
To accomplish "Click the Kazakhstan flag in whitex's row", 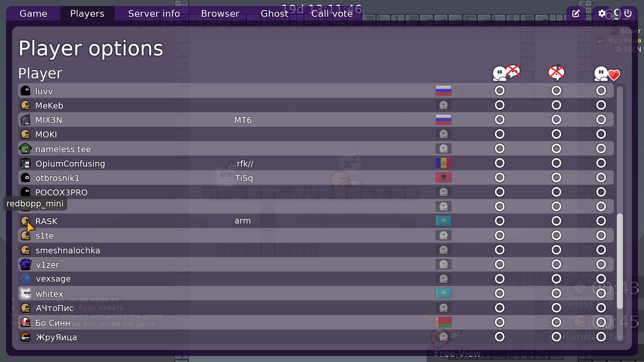I will 443,293.
